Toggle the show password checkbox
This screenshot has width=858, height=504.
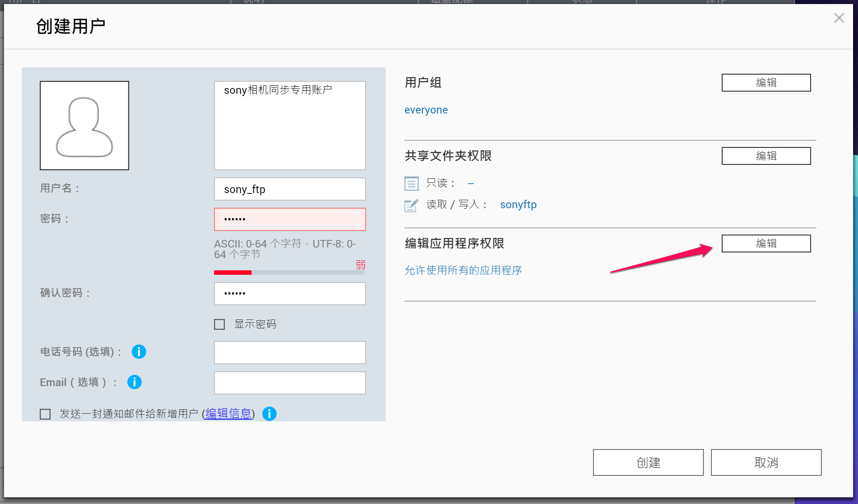click(219, 324)
